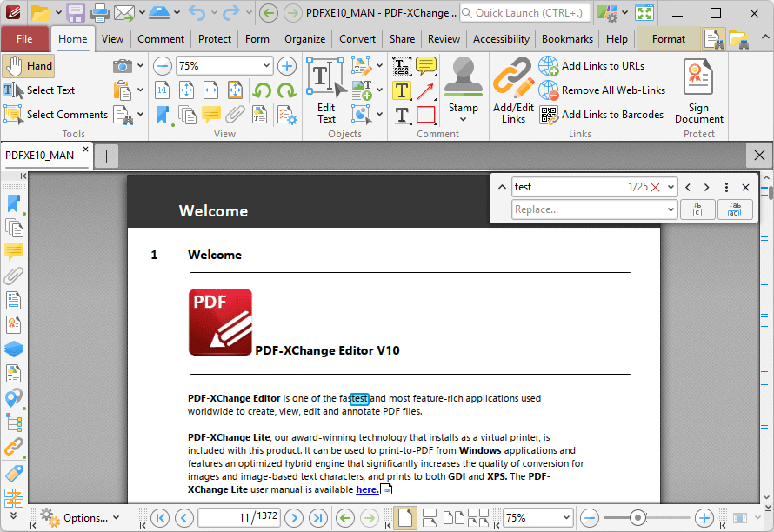Select single page layout
This screenshot has height=532, width=774.
pos(404,518)
